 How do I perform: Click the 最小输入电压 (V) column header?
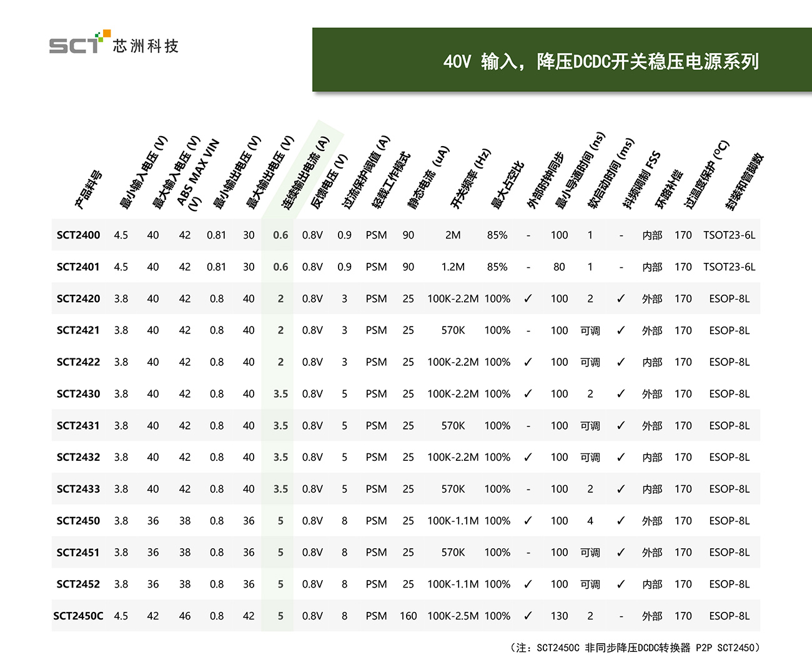pos(143,172)
